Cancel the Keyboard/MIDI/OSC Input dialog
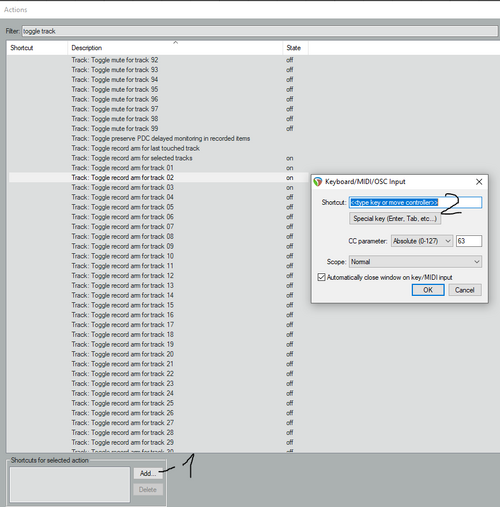This screenshot has height=507, width=500. pos(465,290)
